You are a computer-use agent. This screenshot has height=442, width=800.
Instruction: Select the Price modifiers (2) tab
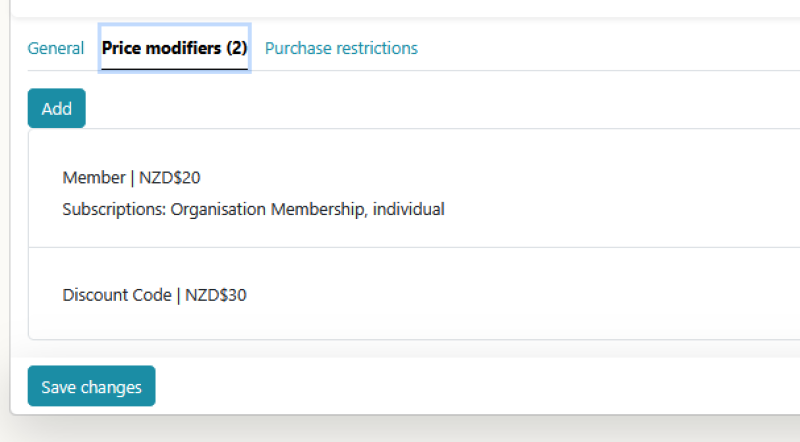[174, 48]
